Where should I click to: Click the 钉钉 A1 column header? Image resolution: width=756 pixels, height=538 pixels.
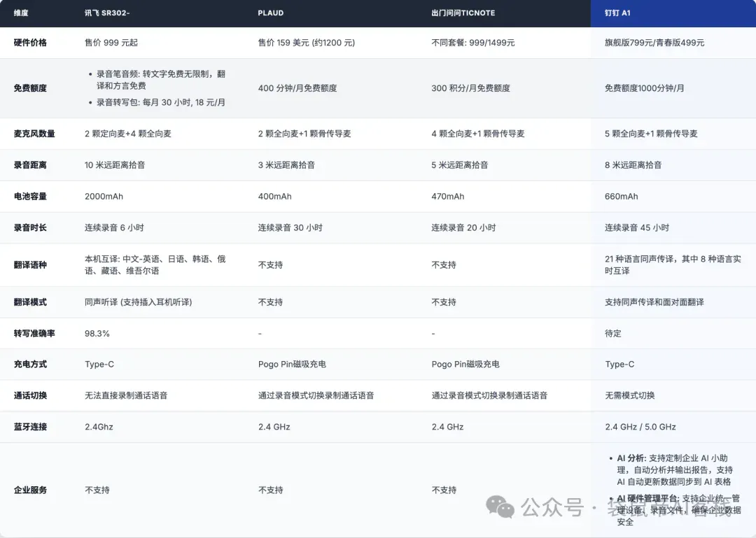click(617, 13)
